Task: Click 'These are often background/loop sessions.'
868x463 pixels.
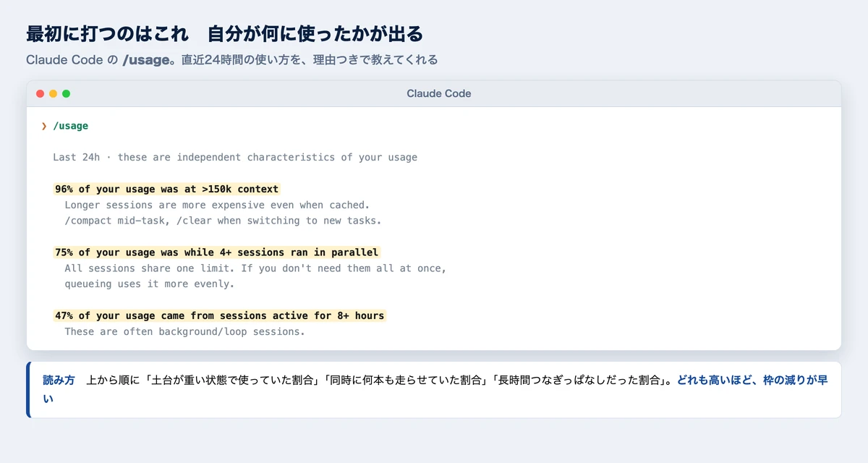Action: 184,332
